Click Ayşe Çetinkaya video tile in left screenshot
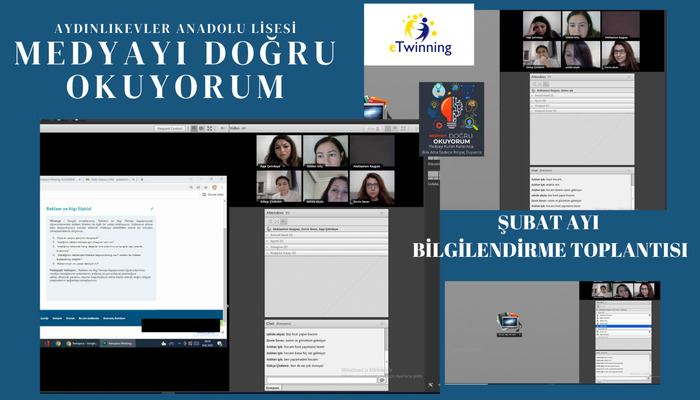700x400 pixels. tap(279, 151)
